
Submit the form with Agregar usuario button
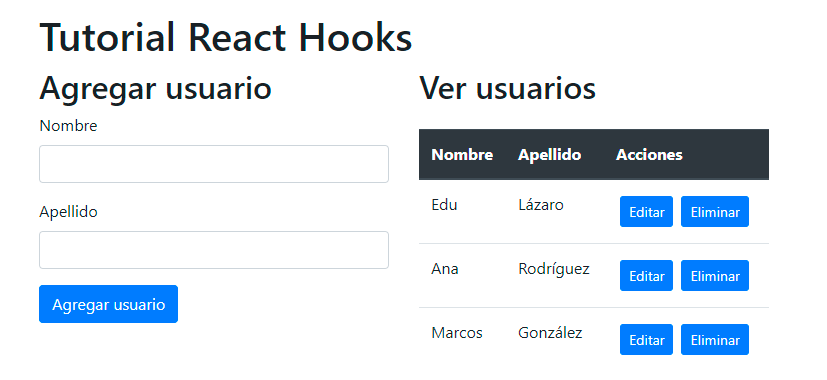(108, 304)
